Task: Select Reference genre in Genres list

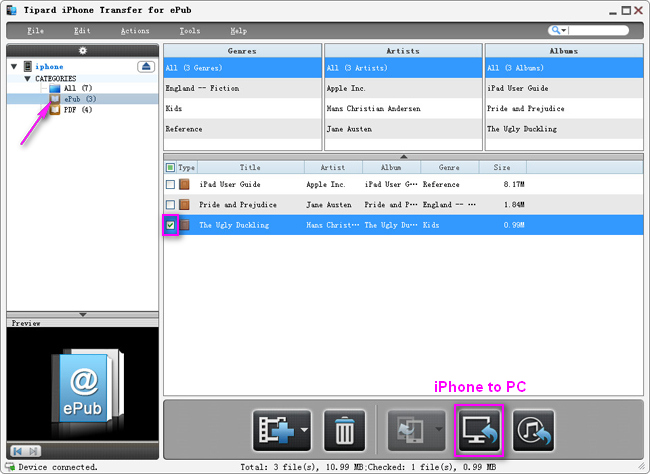Action: (243, 129)
